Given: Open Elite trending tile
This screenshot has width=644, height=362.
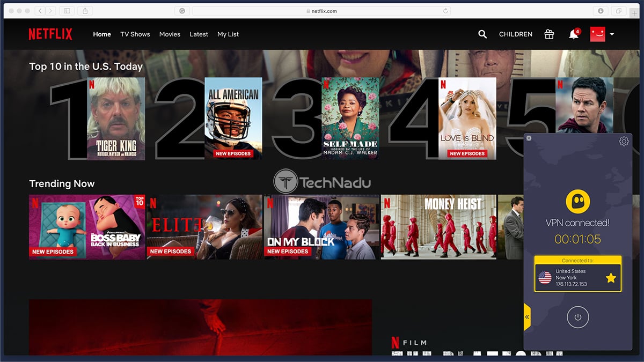Looking at the screenshot, I should (x=204, y=227).
